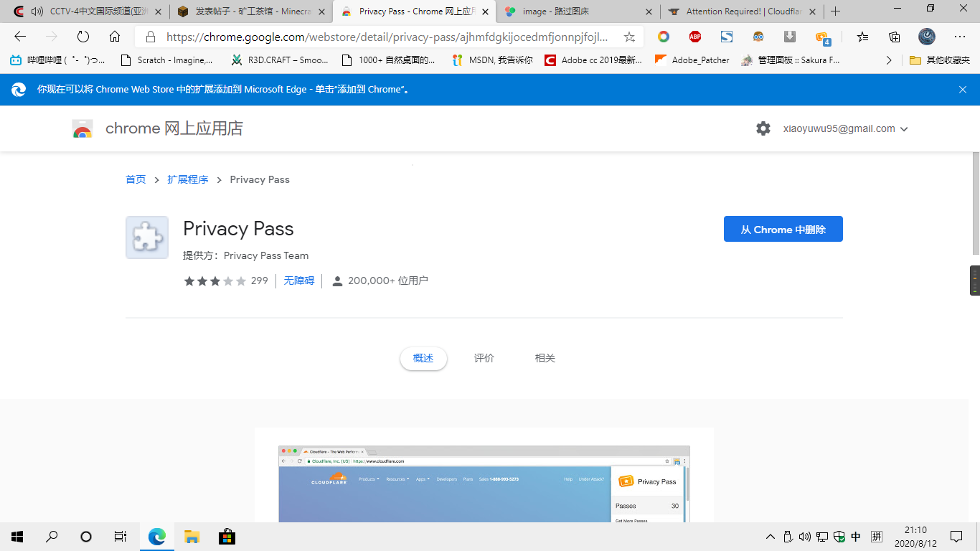Open the 扩展程序 breadcrumb link
This screenshot has height=551, width=980.
click(188, 179)
